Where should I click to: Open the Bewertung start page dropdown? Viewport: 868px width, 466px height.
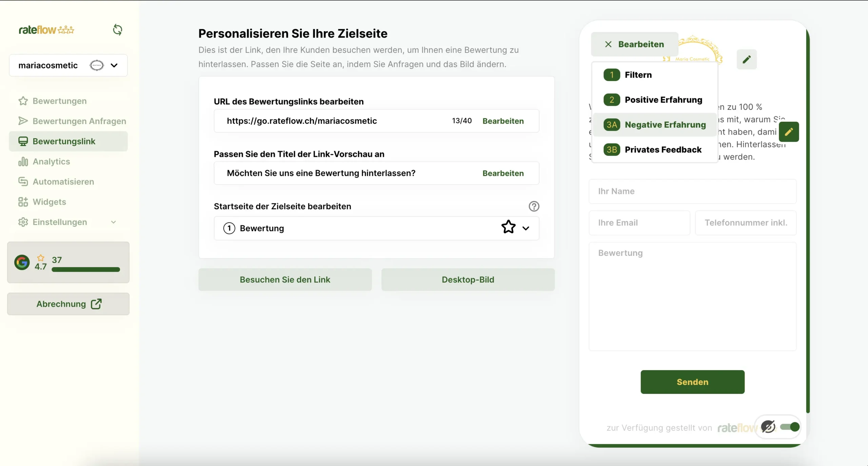526,228
